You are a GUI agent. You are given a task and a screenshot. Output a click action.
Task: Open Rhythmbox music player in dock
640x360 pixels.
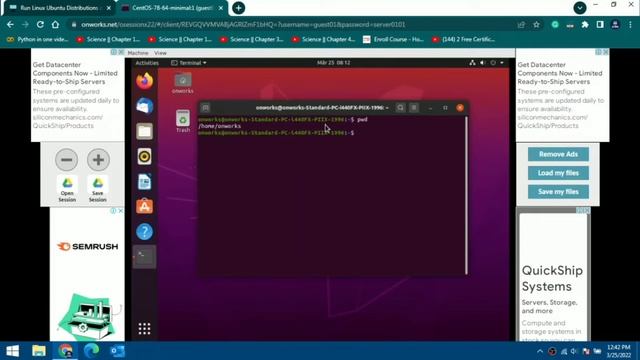click(144, 157)
